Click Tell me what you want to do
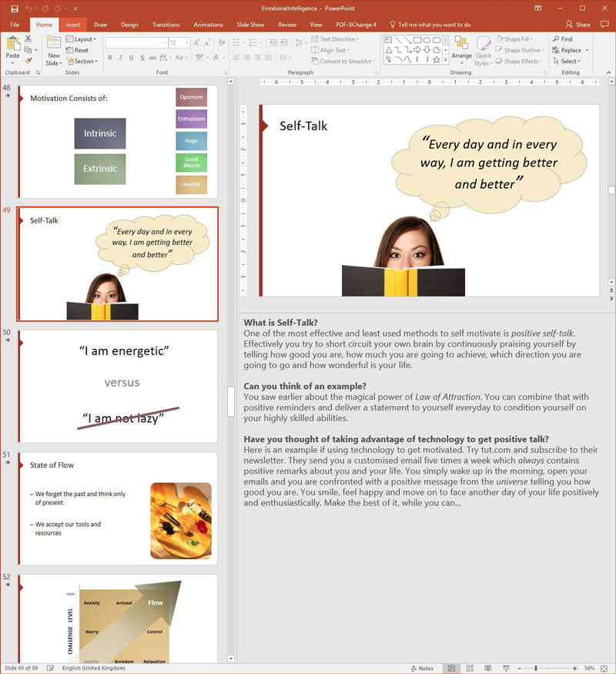This screenshot has height=674, width=616. tap(430, 25)
